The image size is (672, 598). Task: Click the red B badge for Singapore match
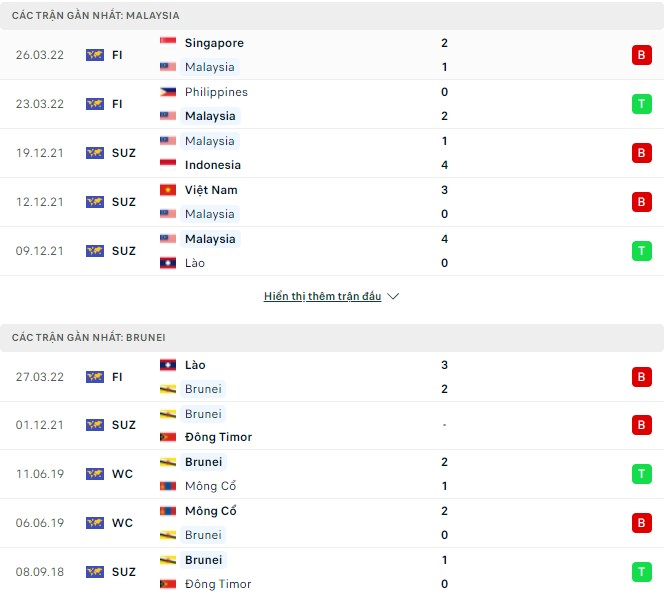(640, 55)
